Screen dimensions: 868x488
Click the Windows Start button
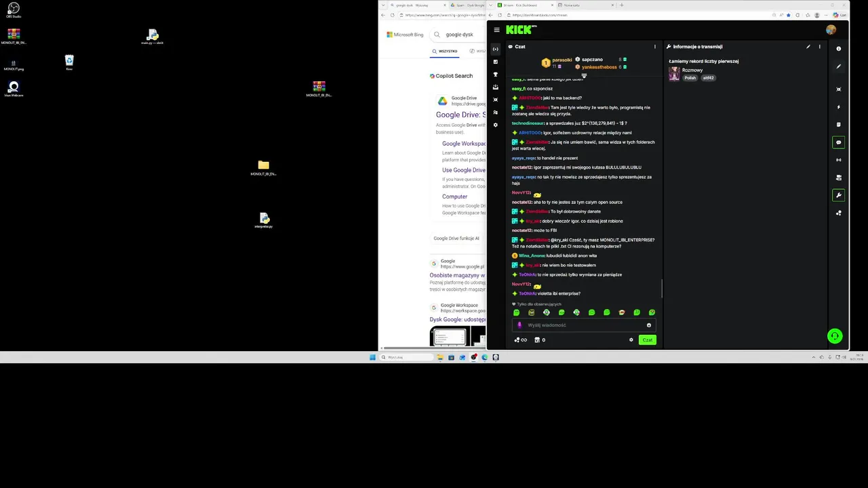click(x=372, y=357)
